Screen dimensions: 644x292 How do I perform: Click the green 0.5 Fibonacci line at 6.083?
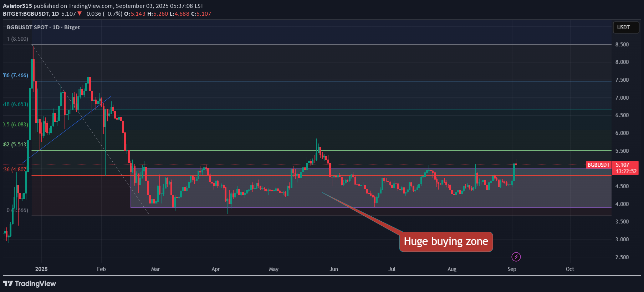(321, 130)
